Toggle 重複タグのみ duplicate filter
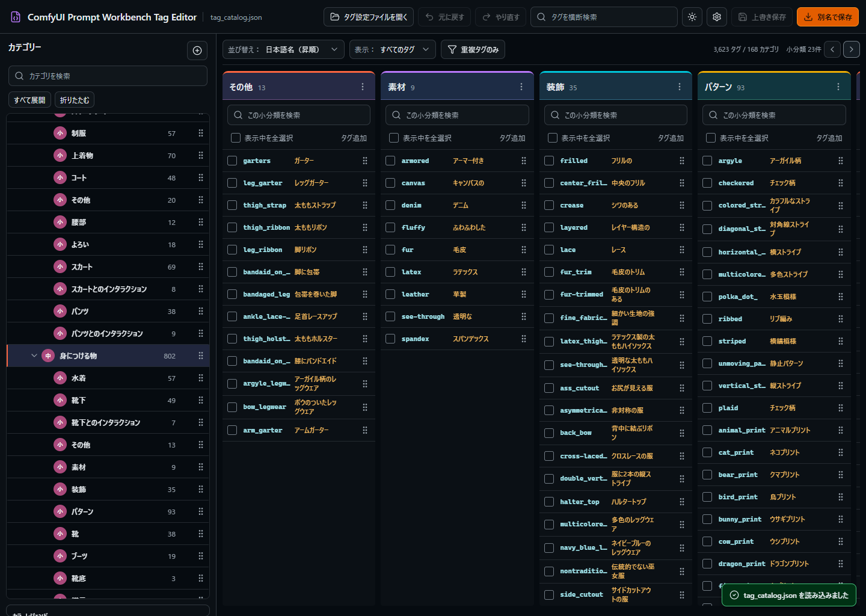Screen dimensions: 866x616 click(473, 49)
